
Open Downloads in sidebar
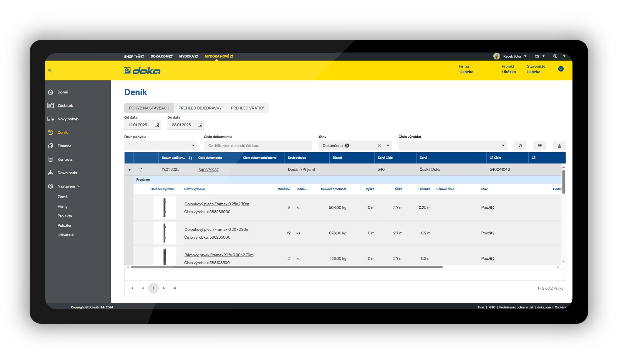67,173
